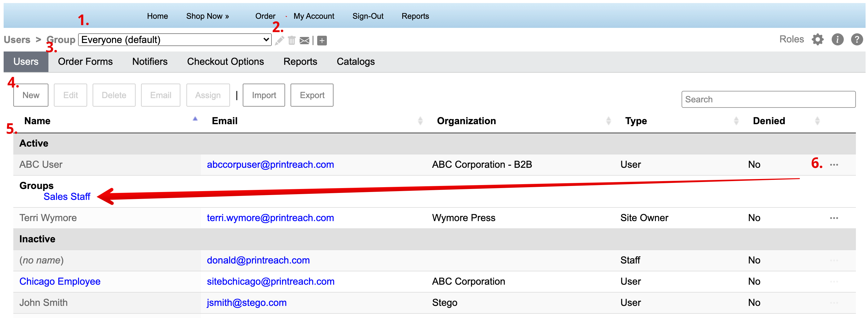Switch to the Catalogs tab
This screenshot has width=868, height=318.
[x=356, y=62]
